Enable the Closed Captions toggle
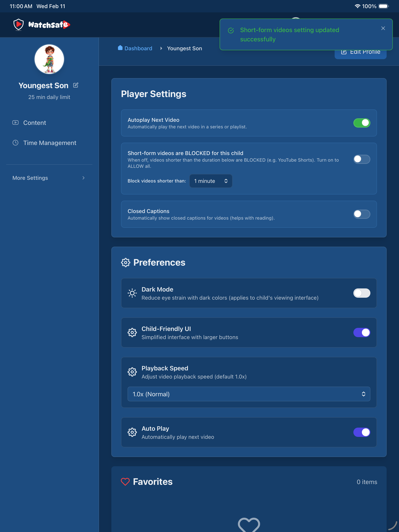This screenshot has height=532, width=399. click(362, 214)
